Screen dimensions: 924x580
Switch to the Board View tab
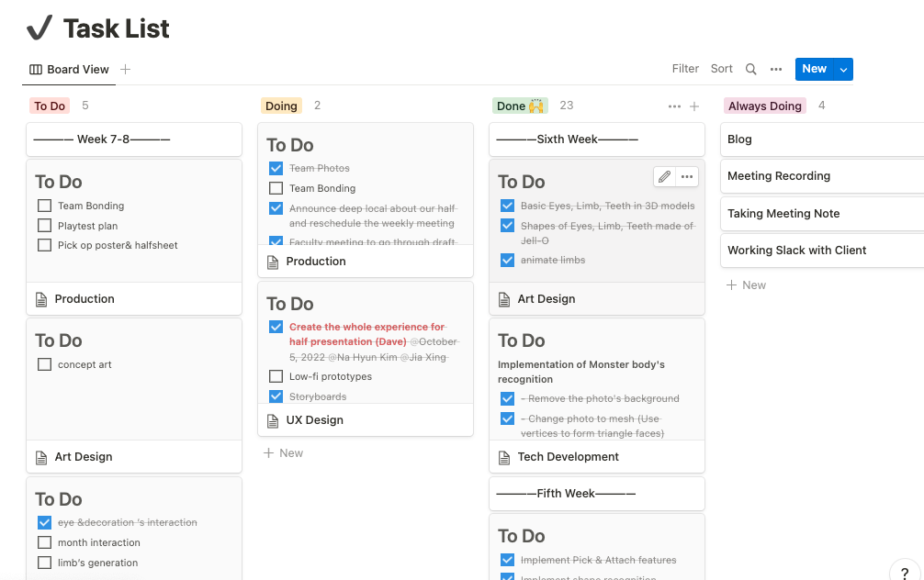point(69,70)
